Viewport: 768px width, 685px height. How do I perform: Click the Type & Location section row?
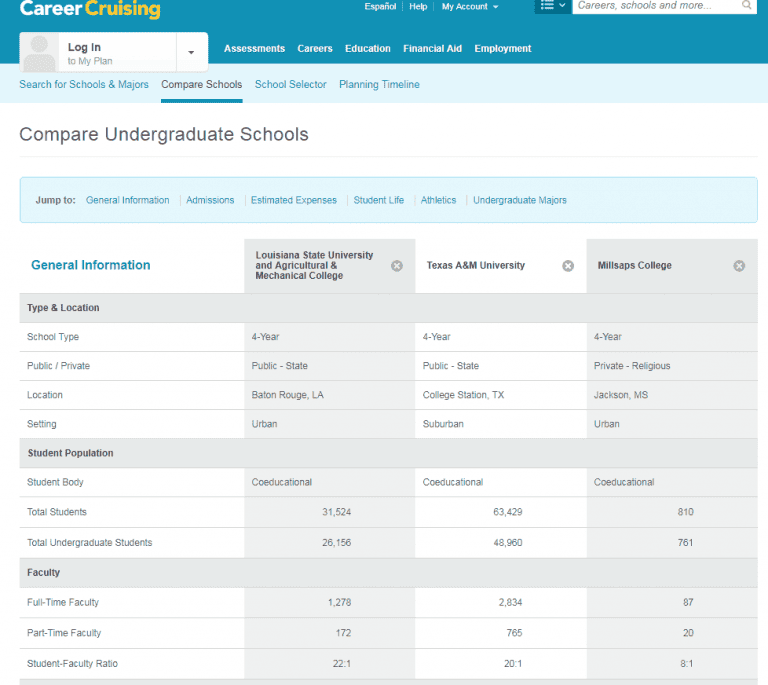(388, 308)
